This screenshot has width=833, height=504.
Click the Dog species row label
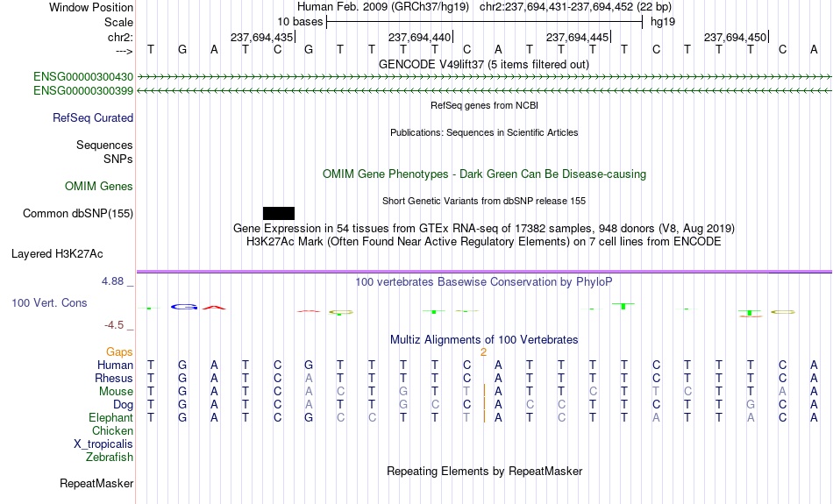tap(123, 405)
